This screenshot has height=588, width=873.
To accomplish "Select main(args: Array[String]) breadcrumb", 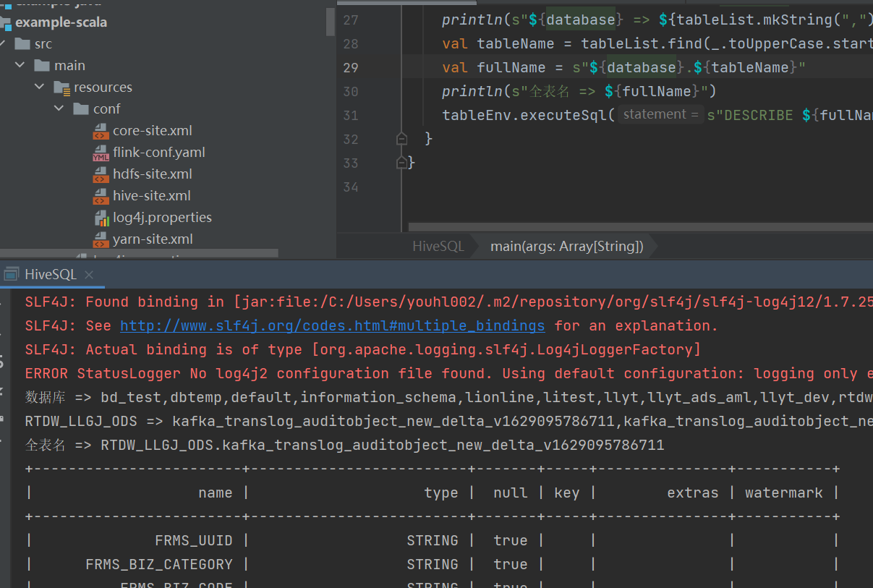I will pyautogui.click(x=566, y=247).
